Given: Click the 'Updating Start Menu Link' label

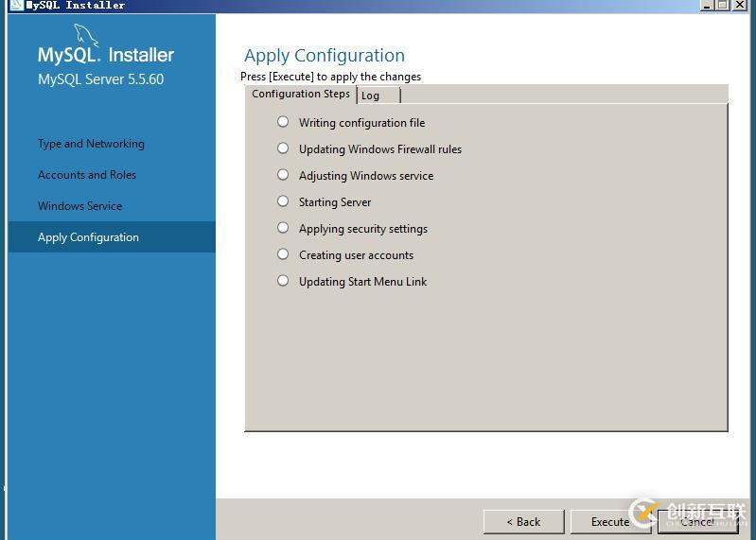Looking at the screenshot, I should coord(363,282).
